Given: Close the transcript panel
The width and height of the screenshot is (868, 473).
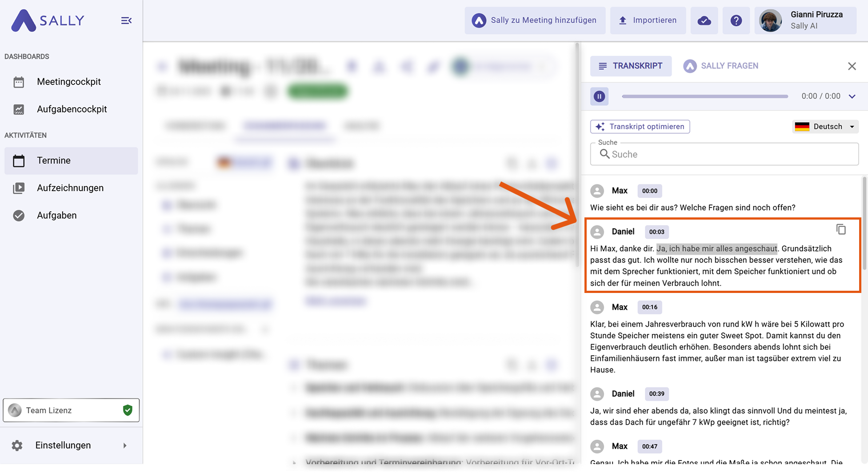Looking at the screenshot, I should (852, 66).
